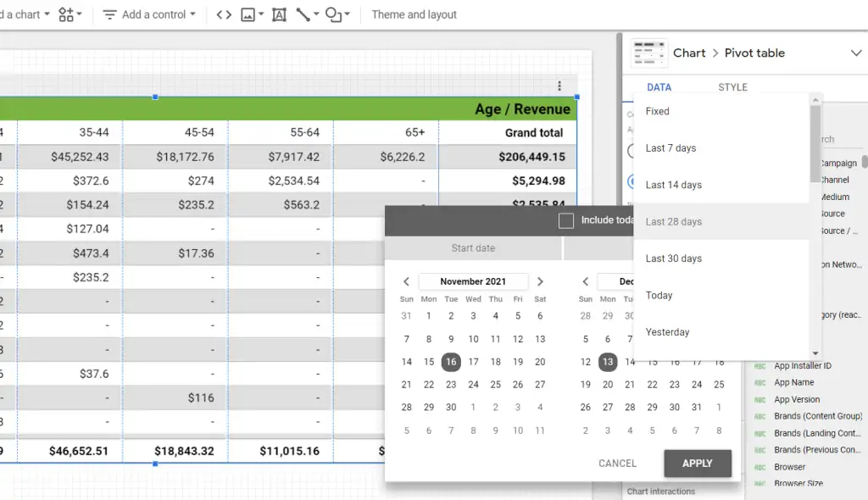Apply the selected date range
868x500 pixels.
697,464
